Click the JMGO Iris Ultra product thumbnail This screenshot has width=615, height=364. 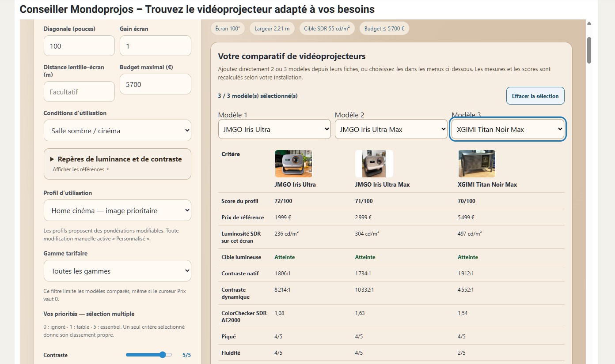293,164
